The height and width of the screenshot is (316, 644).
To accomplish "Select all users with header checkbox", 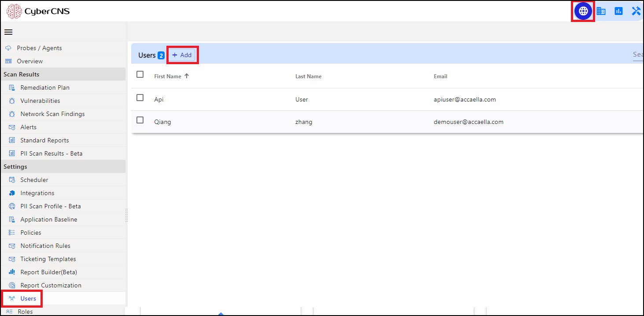I will pos(140,74).
